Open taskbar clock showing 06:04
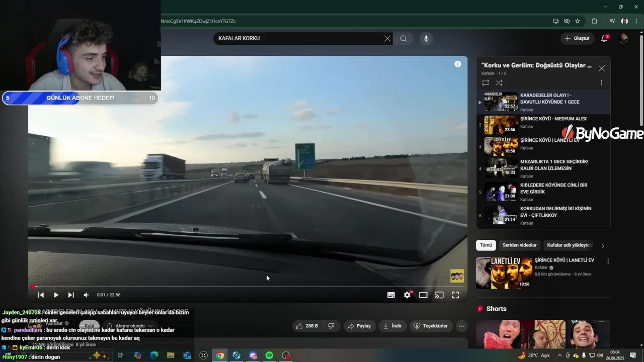This screenshot has height=362, width=644. (615, 355)
